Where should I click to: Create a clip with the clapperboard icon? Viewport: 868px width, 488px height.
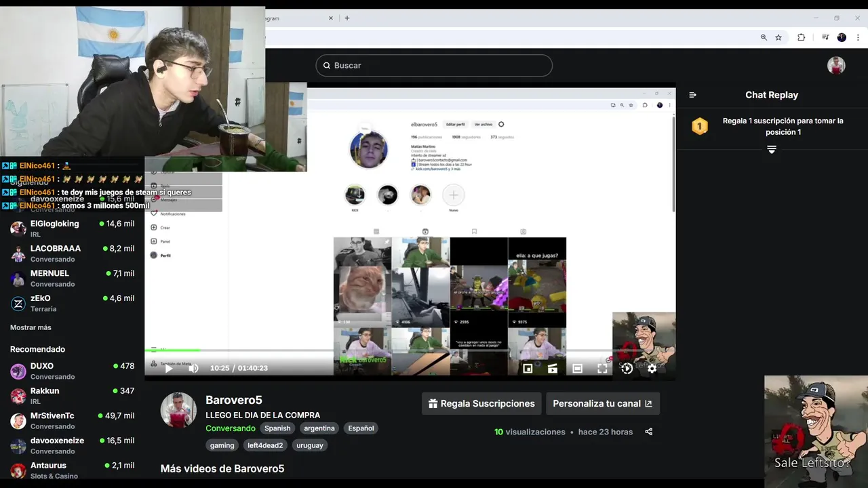tap(553, 368)
